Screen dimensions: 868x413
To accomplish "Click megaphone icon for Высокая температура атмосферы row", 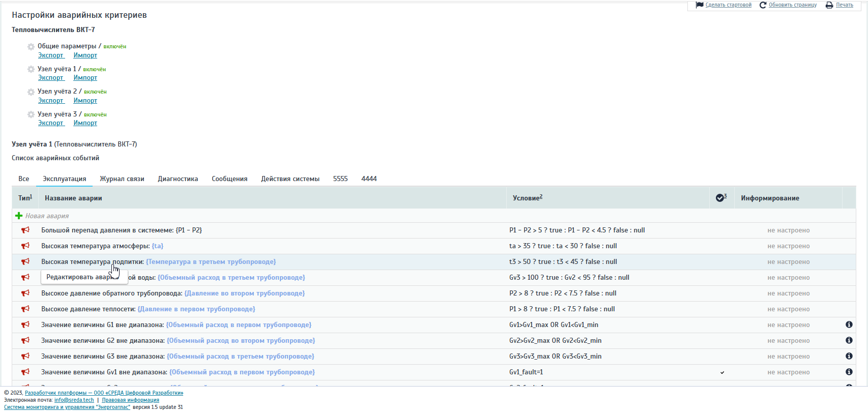I will [25, 246].
